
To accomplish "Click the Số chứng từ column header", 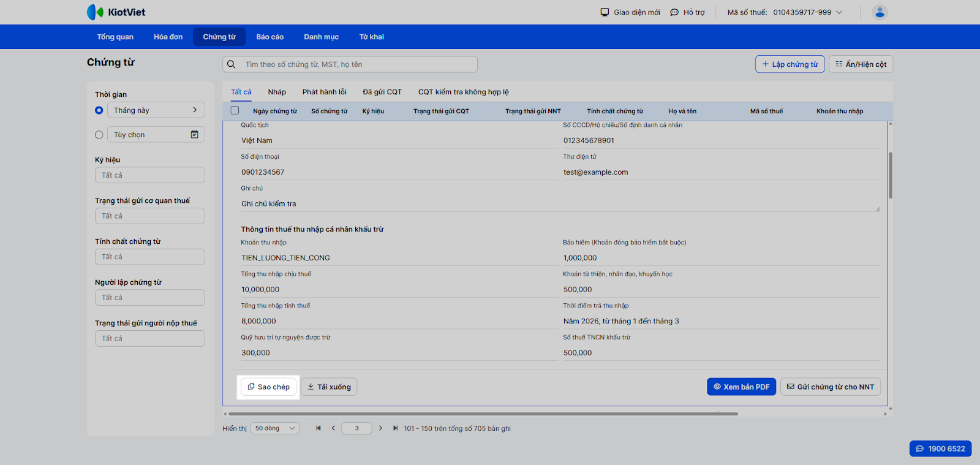I will pyautogui.click(x=329, y=112).
